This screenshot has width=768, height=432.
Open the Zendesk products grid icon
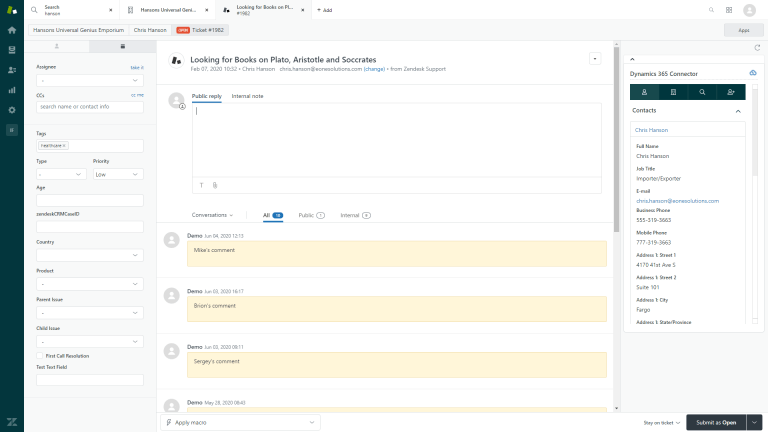(x=729, y=10)
